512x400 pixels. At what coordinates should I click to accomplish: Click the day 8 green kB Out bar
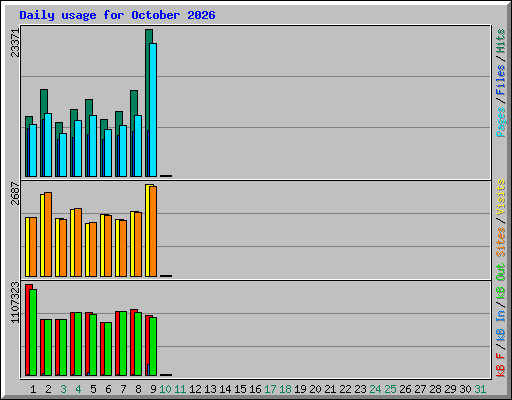(x=138, y=344)
